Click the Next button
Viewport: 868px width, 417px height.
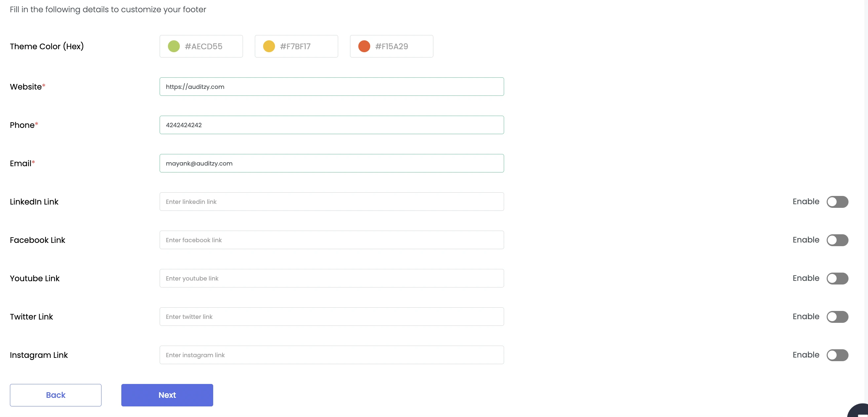click(x=167, y=395)
